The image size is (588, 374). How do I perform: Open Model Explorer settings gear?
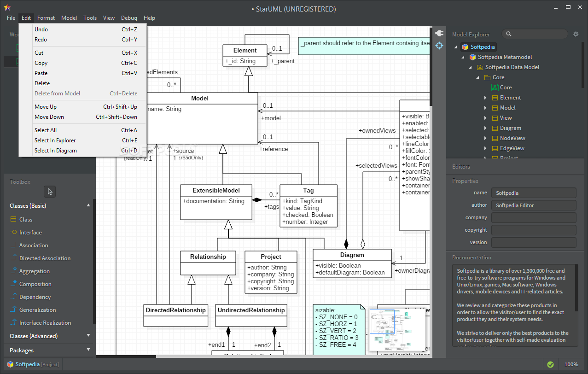[576, 34]
